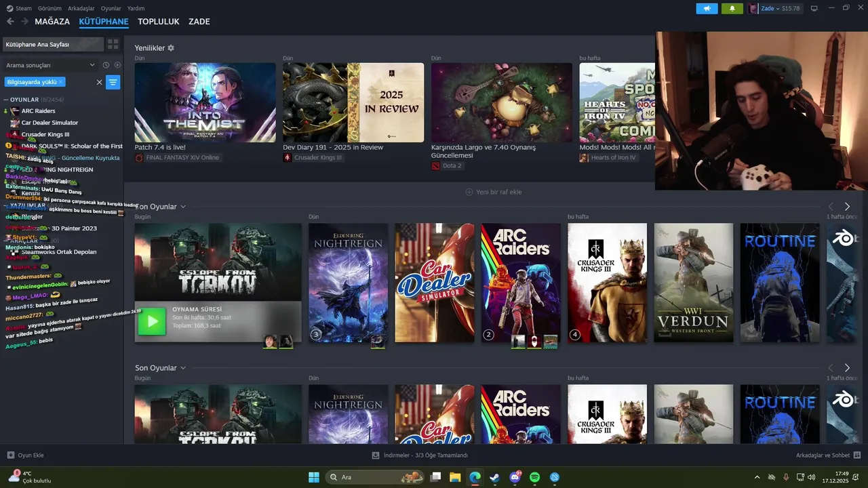Open İndirmeler 3/3 Öğe Tamamlandı status
This screenshot has height=488, width=868.
tap(426, 455)
